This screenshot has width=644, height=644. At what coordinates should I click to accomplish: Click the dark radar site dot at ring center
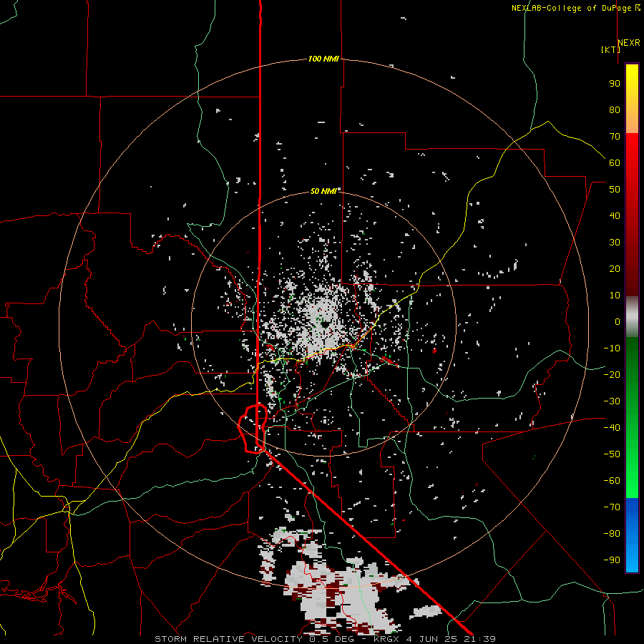pos(326,325)
